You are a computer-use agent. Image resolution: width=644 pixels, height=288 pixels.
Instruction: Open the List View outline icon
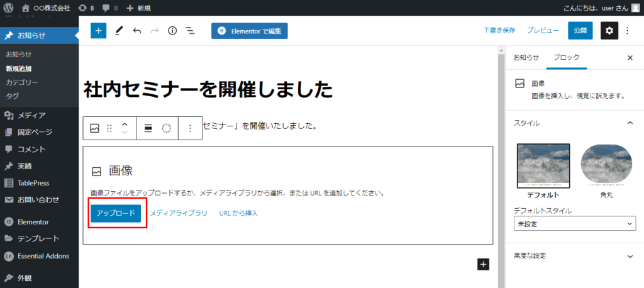pos(190,31)
